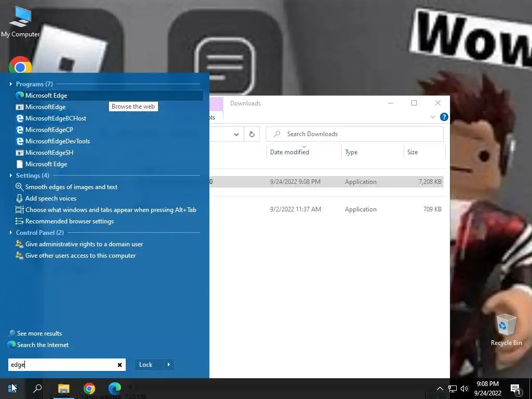Open the address bar history dropdown in Downloads

pos(236,135)
